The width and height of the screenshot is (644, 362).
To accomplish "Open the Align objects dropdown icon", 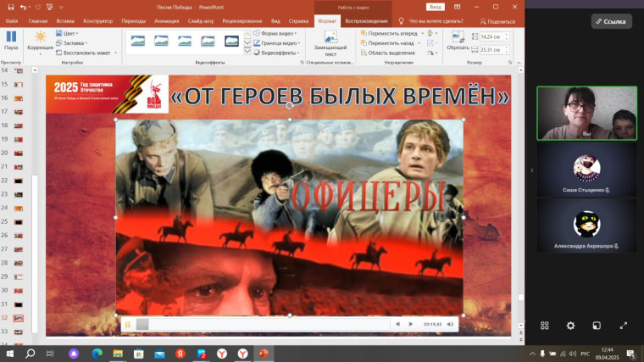I will 430,33.
